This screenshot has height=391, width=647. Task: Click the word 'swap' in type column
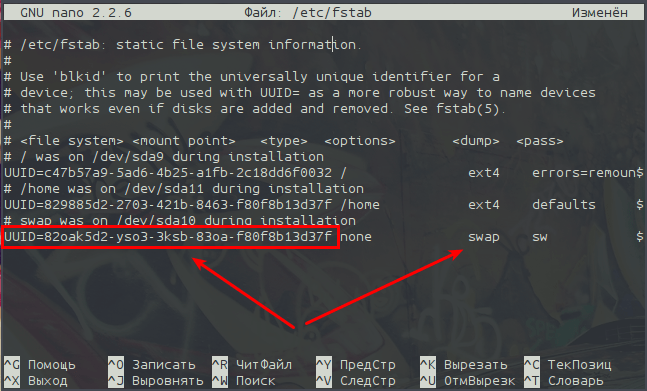pos(484,237)
